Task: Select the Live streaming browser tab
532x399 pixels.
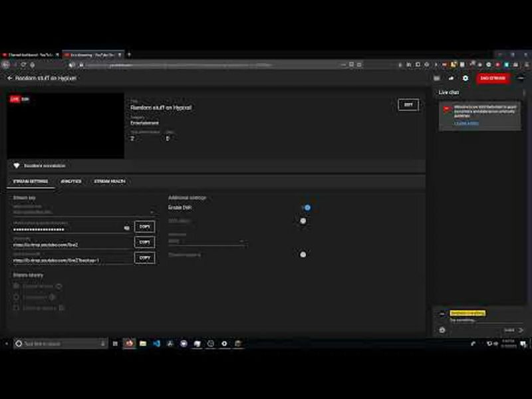Action: pos(93,55)
